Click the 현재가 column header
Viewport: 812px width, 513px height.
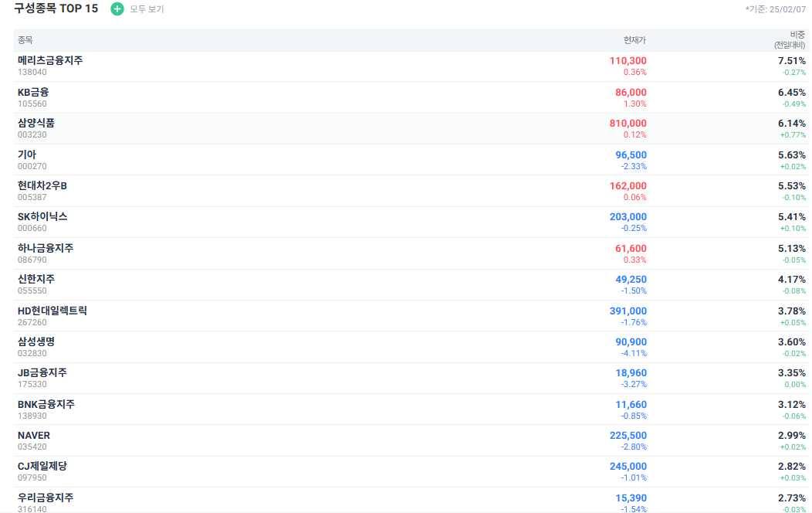point(634,40)
